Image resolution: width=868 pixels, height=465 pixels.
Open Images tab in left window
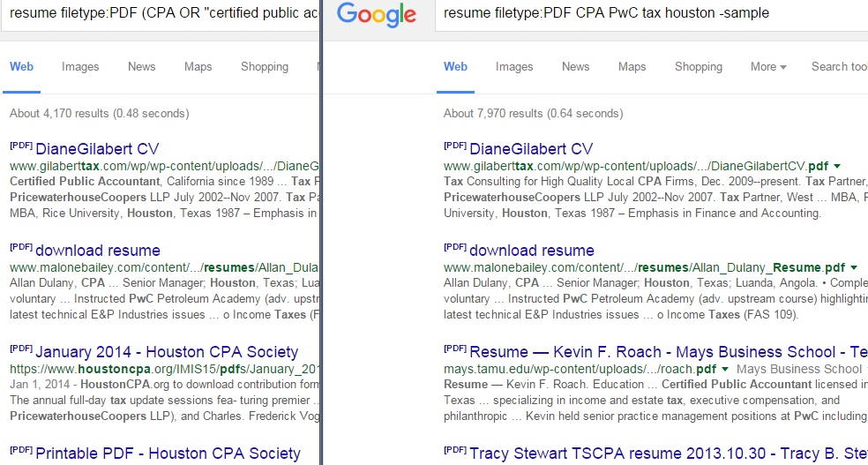pyautogui.click(x=80, y=67)
